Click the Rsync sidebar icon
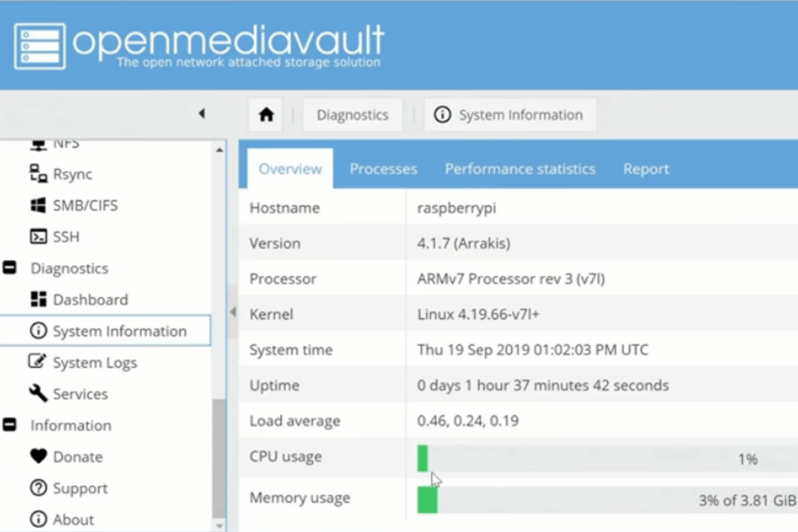 click(38, 174)
